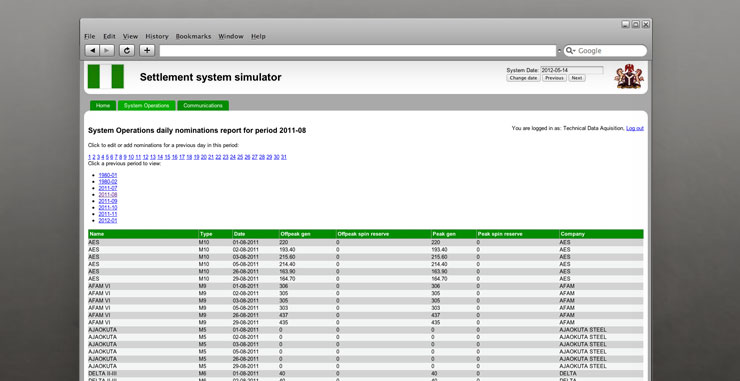Image resolution: width=740 pixels, height=381 pixels.
Task: View the 1980-01 period
Action: point(108,175)
